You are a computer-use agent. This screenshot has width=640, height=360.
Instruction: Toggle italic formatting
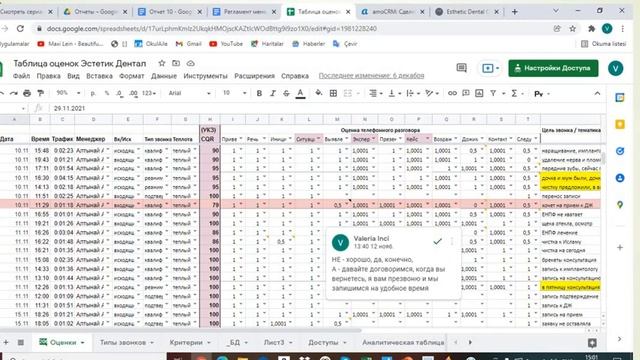coord(273,93)
